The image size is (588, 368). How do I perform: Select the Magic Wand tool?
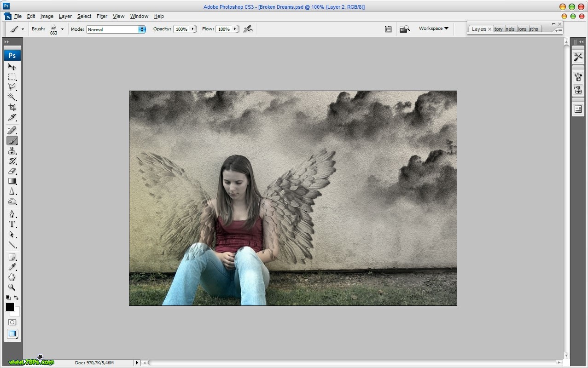tap(12, 97)
